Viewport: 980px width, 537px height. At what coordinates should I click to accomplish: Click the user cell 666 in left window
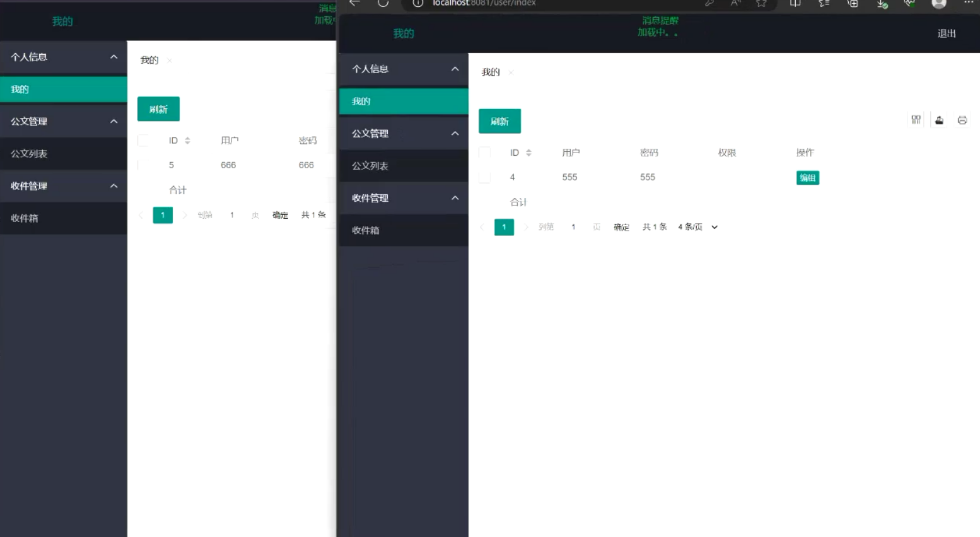(228, 165)
